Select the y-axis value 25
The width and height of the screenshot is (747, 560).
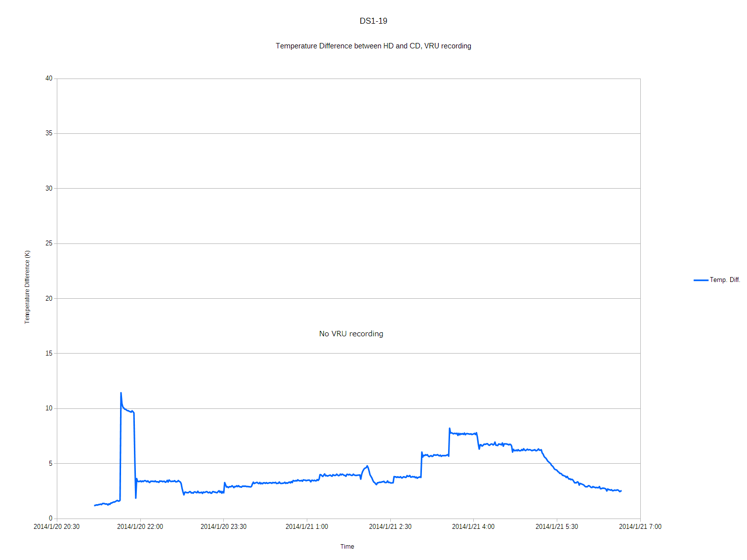[49, 243]
